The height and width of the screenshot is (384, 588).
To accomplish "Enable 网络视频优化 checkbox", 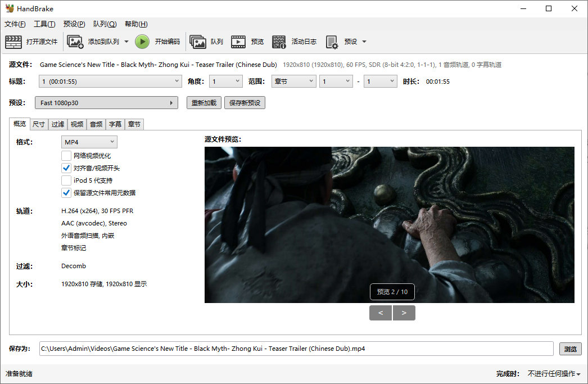I will click(x=66, y=155).
